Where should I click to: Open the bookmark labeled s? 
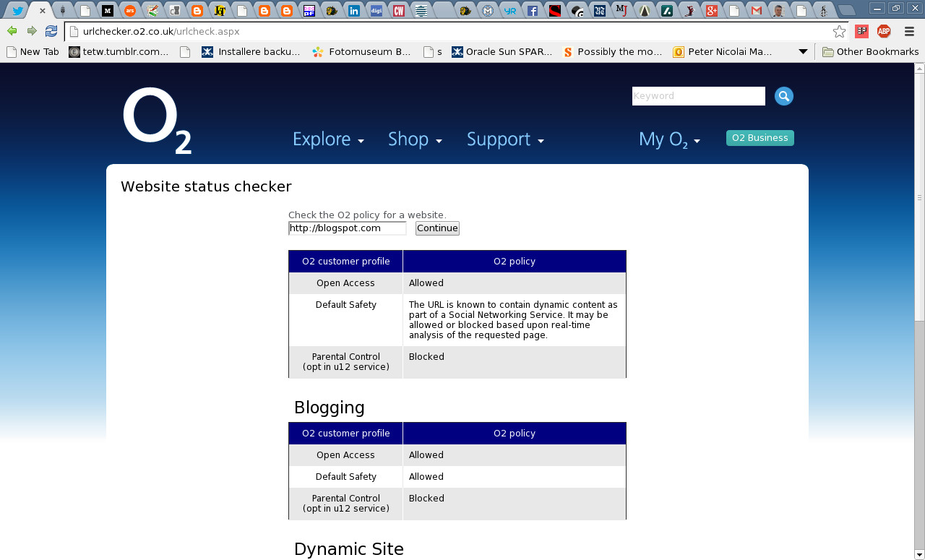pyautogui.click(x=433, y=52)
